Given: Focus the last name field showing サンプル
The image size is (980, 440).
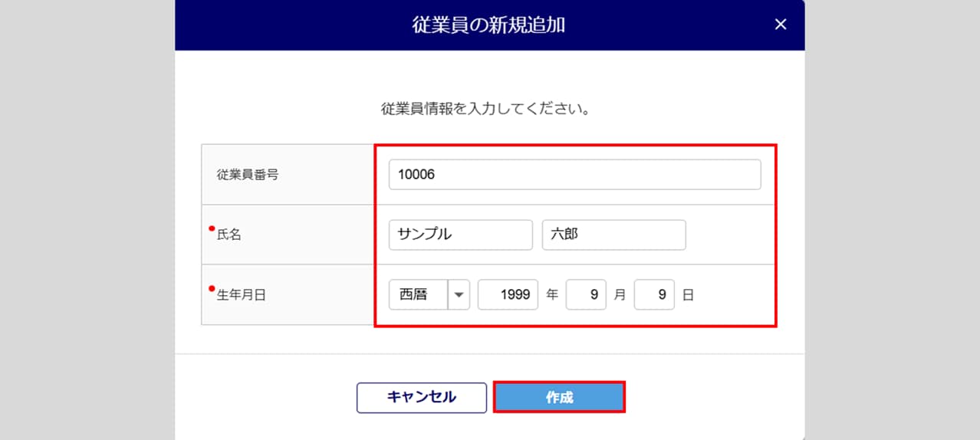Looking at the screenshot, I should pos(460,235).
